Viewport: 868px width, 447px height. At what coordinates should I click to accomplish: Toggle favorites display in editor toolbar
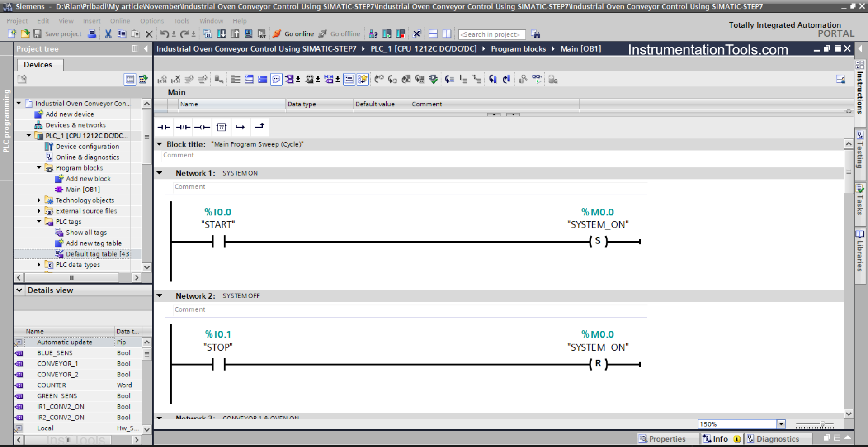pos(363,79)
